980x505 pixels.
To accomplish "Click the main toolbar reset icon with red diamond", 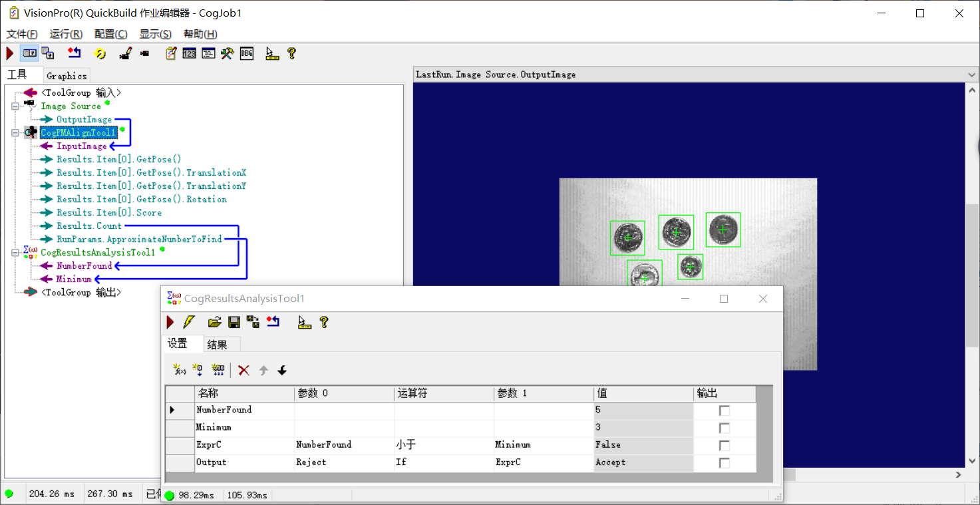I will click(75, 53).
